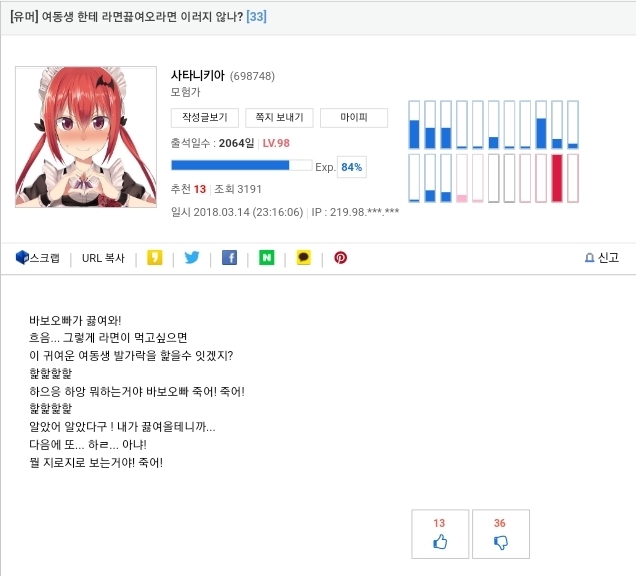Click the post title text
The height and width of the screenshot is (576, 636).
click(127, 17)
